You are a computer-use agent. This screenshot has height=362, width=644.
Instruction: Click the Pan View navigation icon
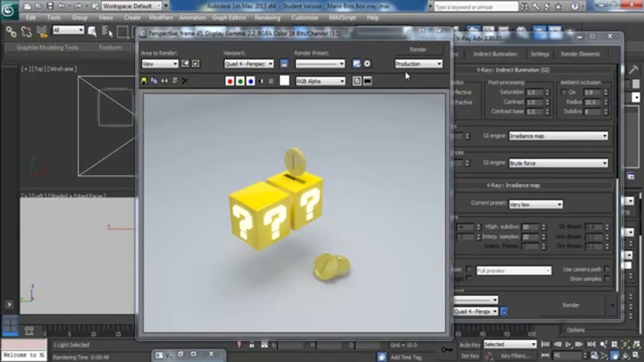tap(615, 356)
